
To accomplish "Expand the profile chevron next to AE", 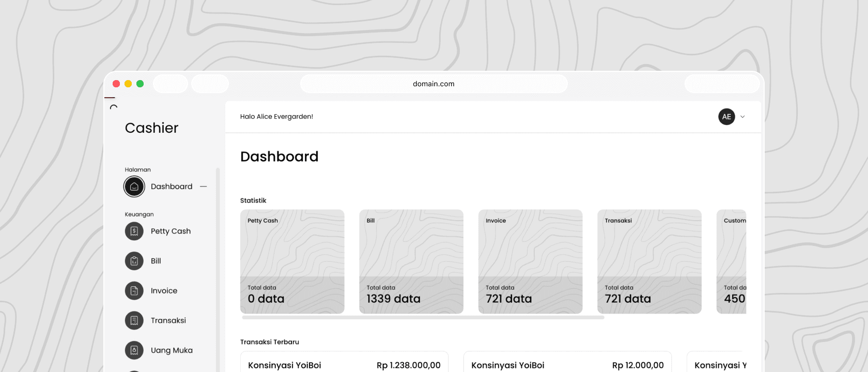I will point(742,117).
